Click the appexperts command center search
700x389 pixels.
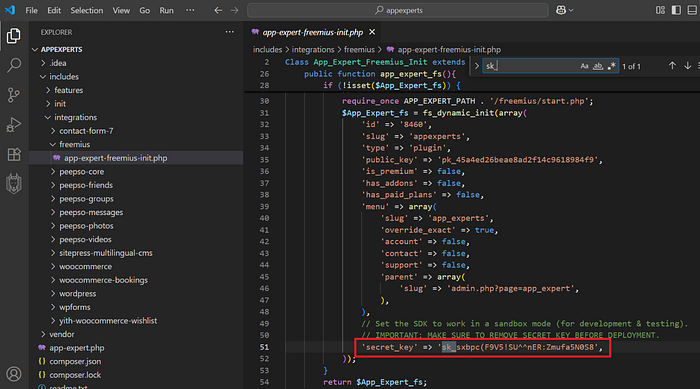[398, 10]
